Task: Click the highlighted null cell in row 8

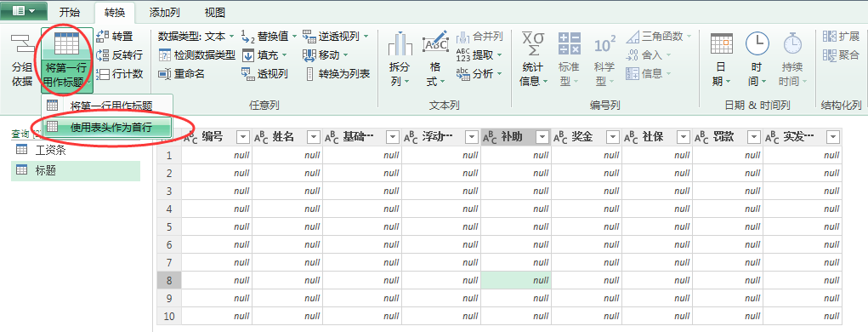Action: click(516, 280)
